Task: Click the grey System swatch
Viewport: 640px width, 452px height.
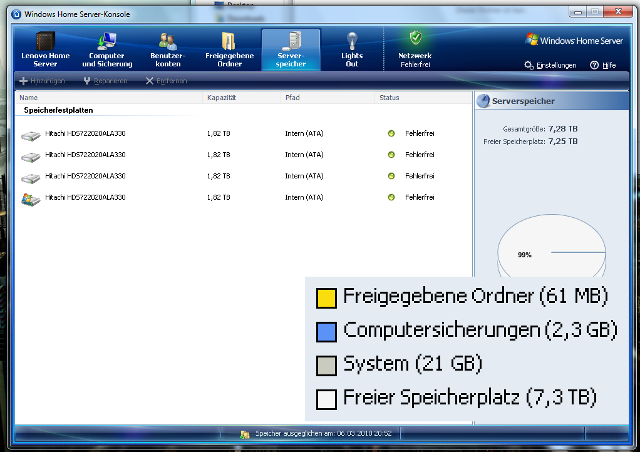Action: click(326, 365)
